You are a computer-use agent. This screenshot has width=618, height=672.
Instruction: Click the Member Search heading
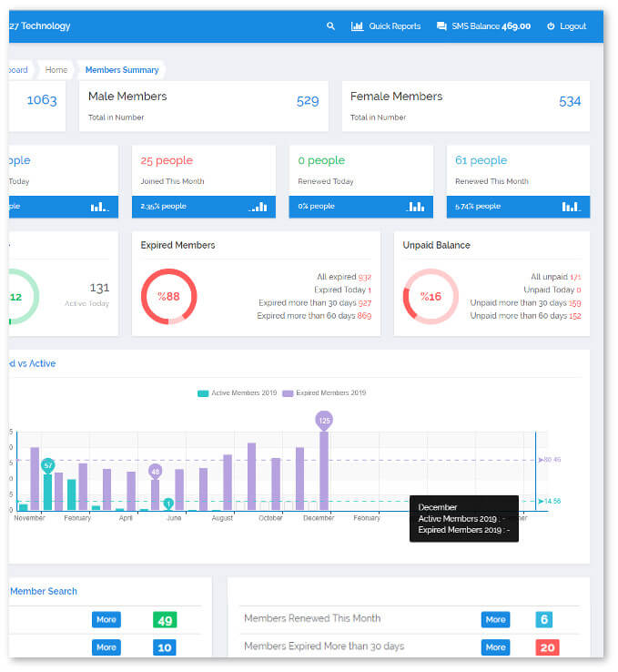coord(44,592)
